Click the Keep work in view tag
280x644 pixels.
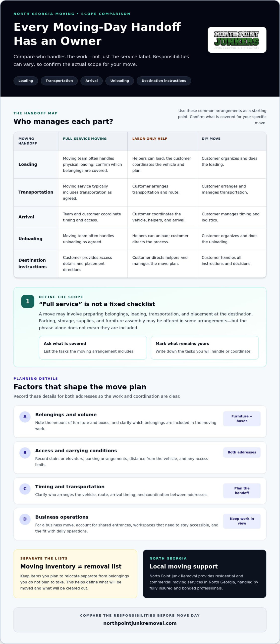click(242, 521)
